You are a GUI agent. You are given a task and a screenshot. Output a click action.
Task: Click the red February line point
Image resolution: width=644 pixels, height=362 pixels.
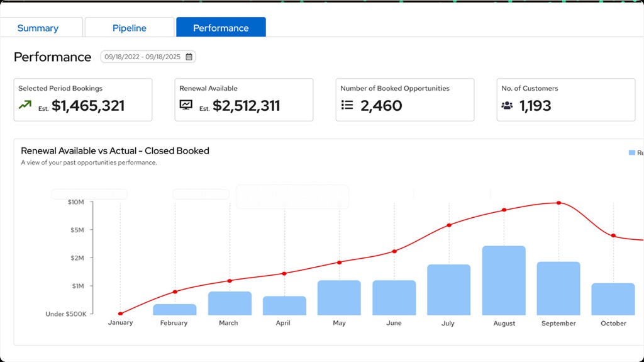click(175, 291)
